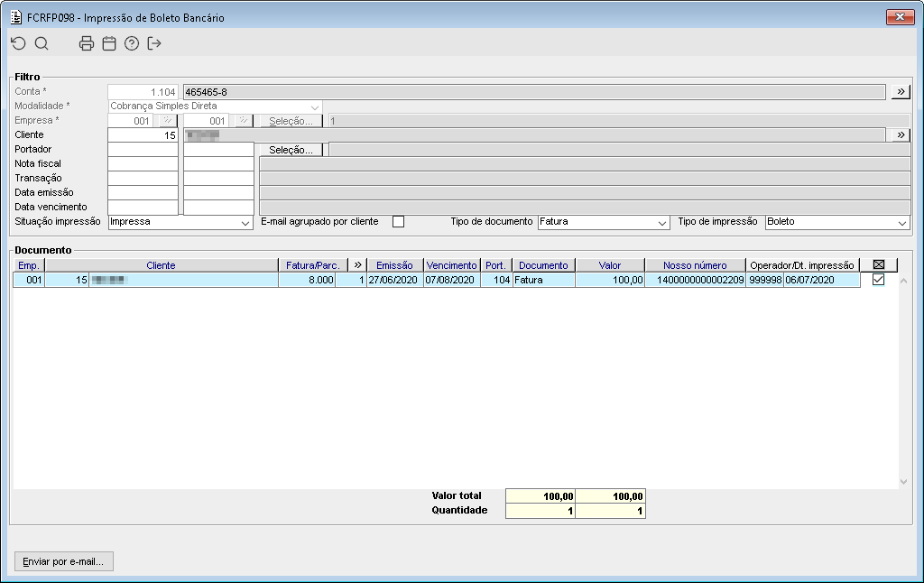
Task: Click the Port. column header
Action: coord(495,265)
